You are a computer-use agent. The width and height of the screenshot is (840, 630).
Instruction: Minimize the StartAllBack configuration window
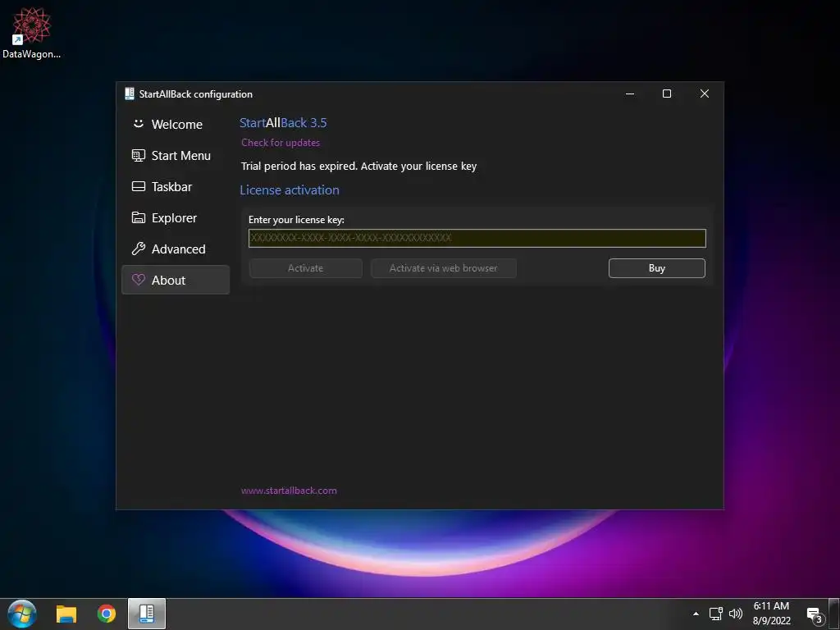pyautogui.click(x=630, y=94)
